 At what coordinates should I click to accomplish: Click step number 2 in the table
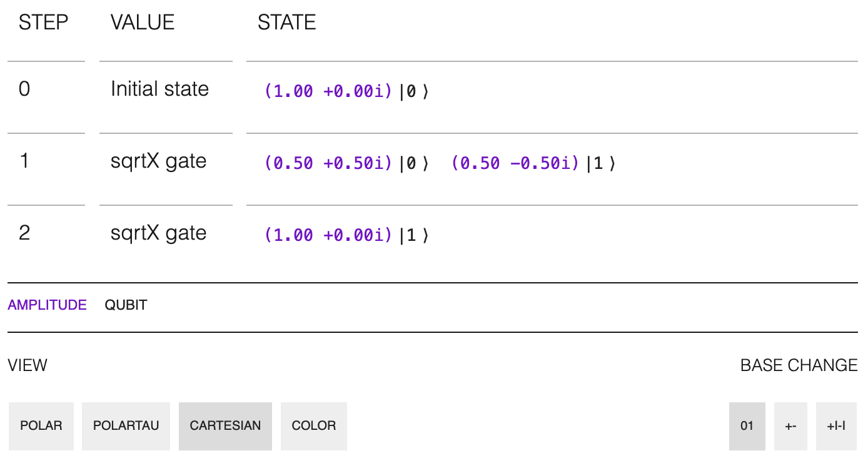pyautogui.click(x=24, y=233)
